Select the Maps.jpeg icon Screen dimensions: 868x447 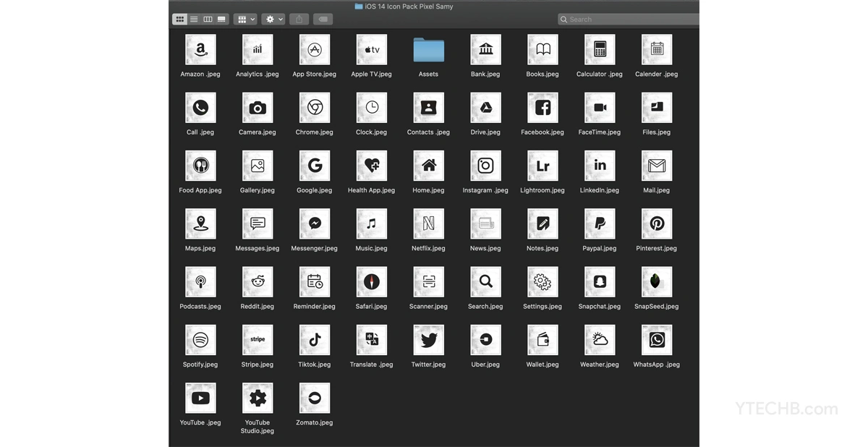[200, 224]
